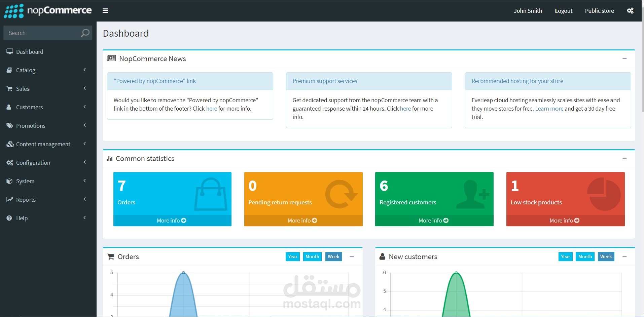
Task: Expand the Catalog menu arrow
Action: [85, 70]
